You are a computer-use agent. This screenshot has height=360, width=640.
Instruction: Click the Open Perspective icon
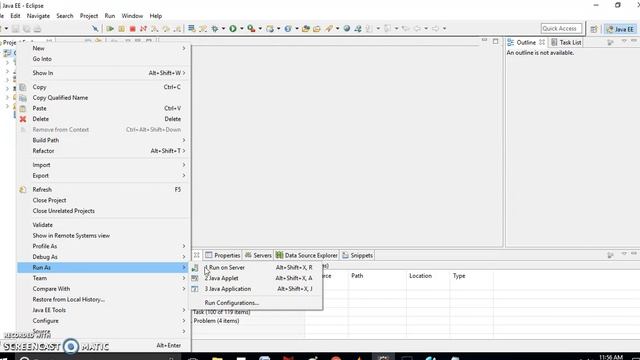pyautogui.click(x=594, y=29)
